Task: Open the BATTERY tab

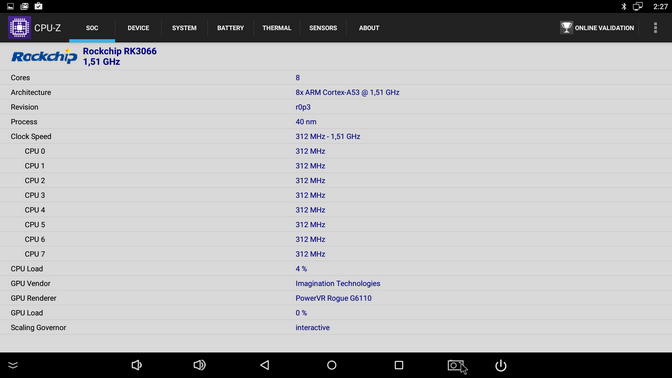Action: pyautogui.click(x=231, y=28)
